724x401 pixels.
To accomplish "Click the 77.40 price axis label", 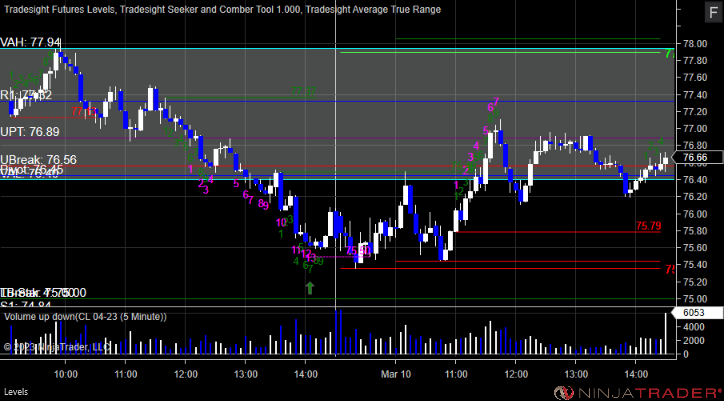I will tap(694, 95).
